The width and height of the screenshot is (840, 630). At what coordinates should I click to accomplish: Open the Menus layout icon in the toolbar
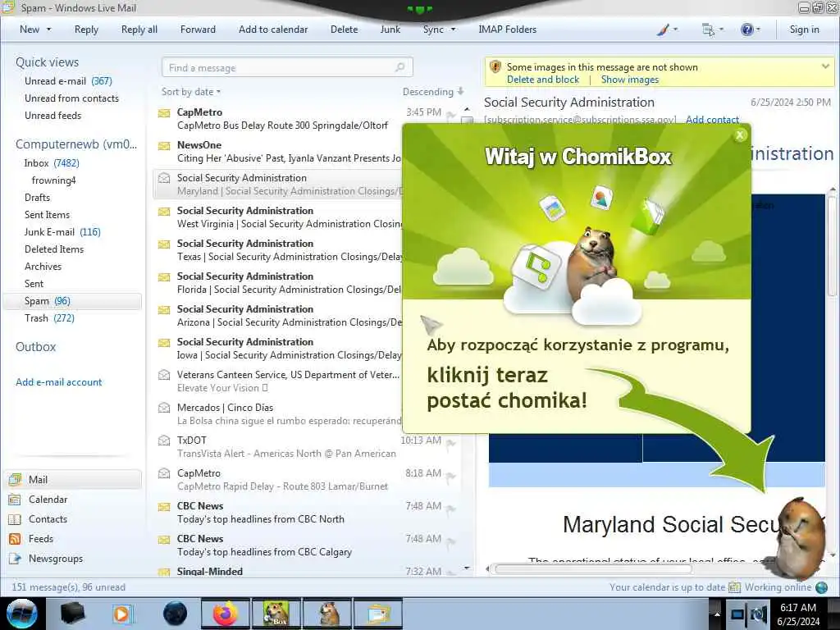pos(708,30)
